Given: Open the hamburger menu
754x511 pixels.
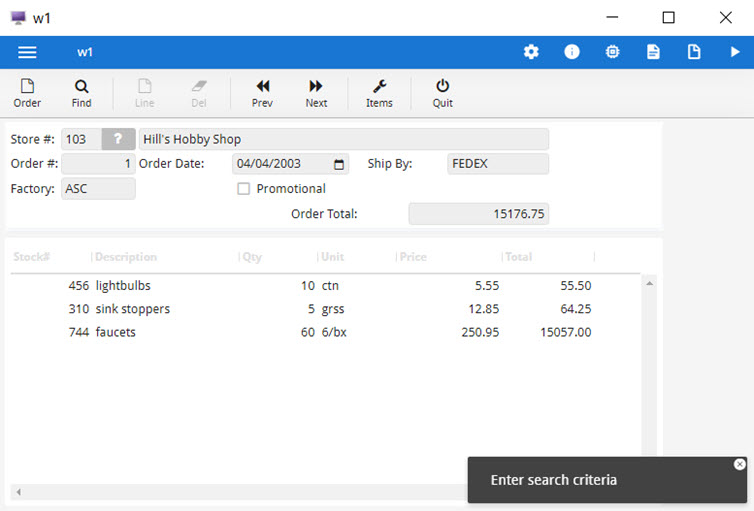Looking at the screenshot, I should 27,52.
